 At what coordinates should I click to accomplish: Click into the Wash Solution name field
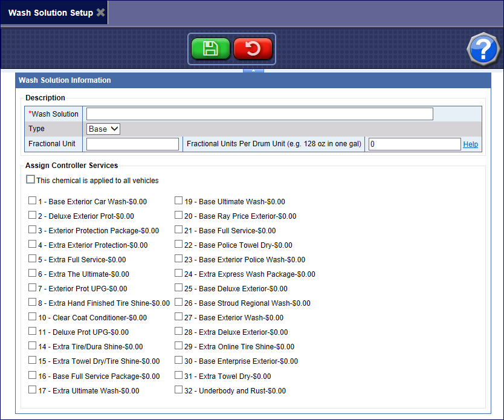(x=259, y=114)
